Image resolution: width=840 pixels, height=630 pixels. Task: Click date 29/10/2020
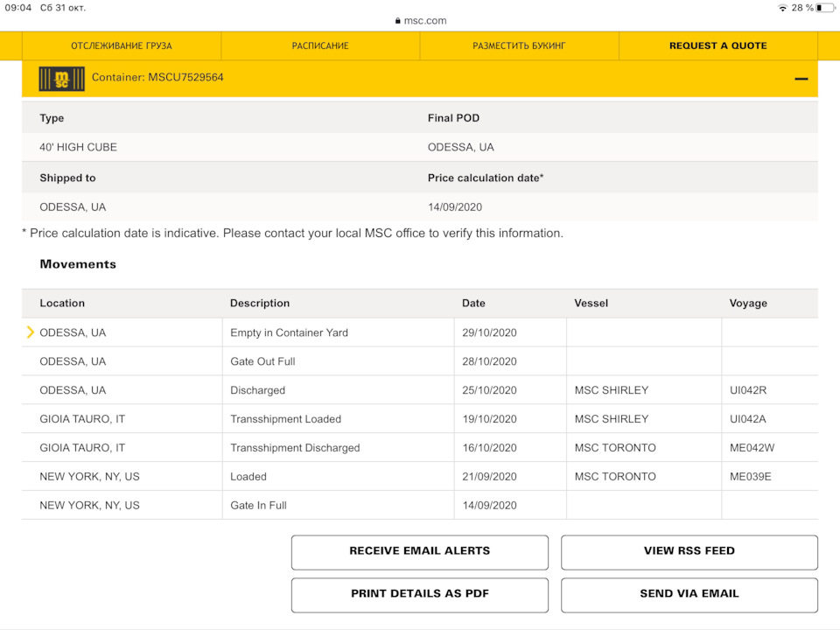pyautogui.click(x=489, y=332)
